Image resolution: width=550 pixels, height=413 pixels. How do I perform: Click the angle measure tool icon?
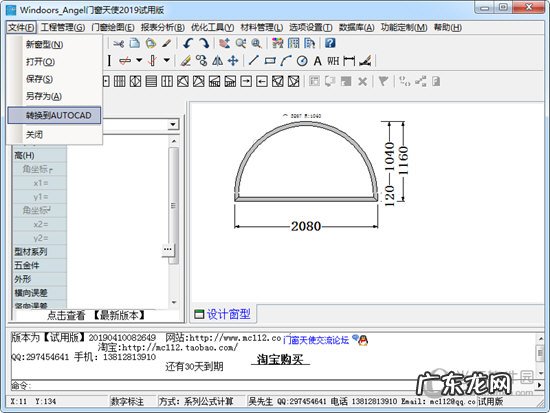365,61
